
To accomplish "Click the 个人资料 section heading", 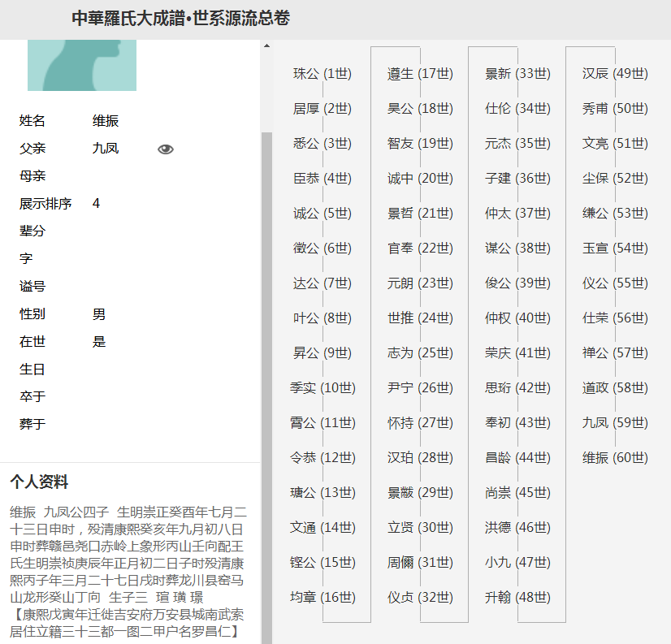I will (x=39, y=482).
